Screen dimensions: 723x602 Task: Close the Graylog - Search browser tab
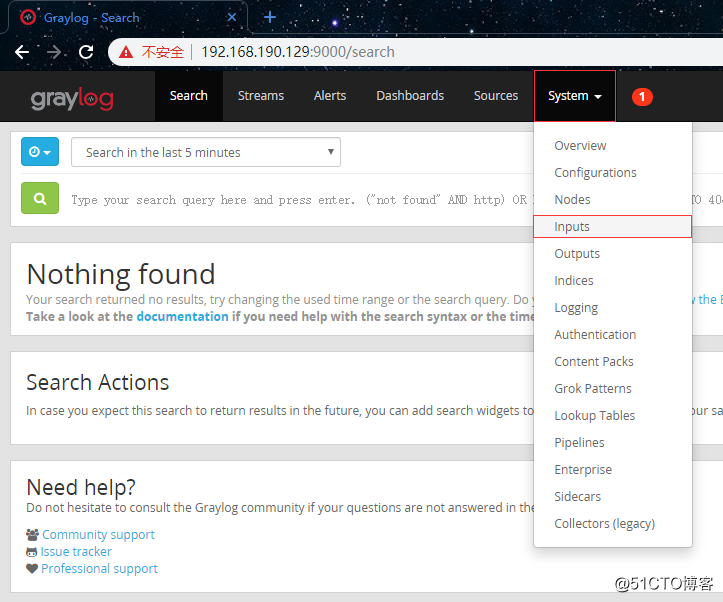[x=232, y=18]
